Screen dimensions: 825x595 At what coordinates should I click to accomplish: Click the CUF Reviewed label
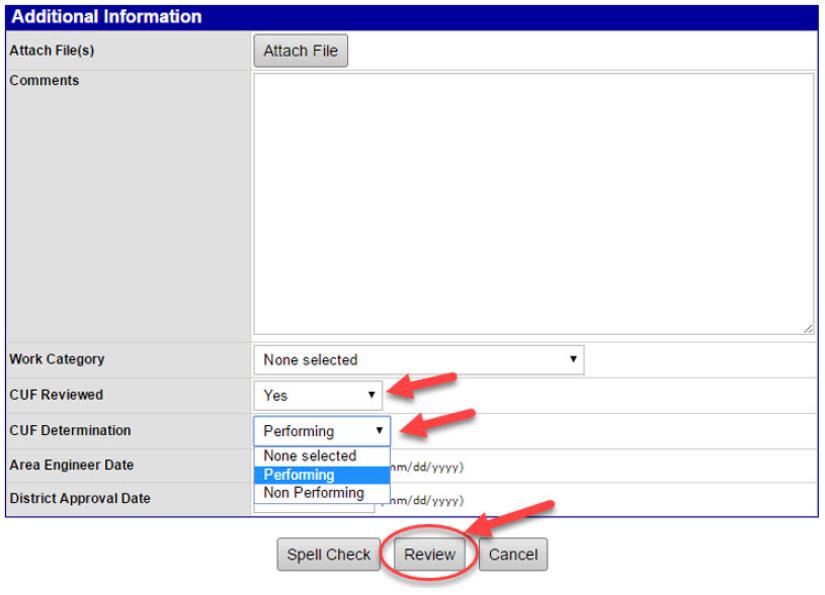55,395
